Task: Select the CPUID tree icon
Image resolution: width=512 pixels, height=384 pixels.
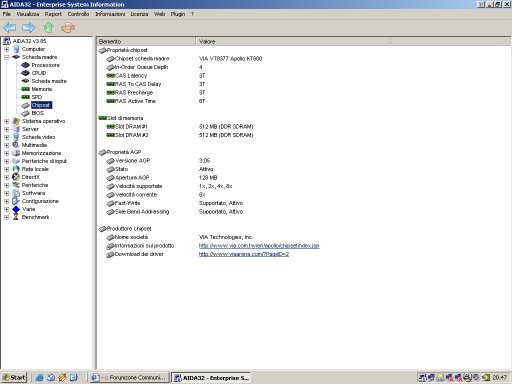Action: pyautogui.click(x=25, y=73)
